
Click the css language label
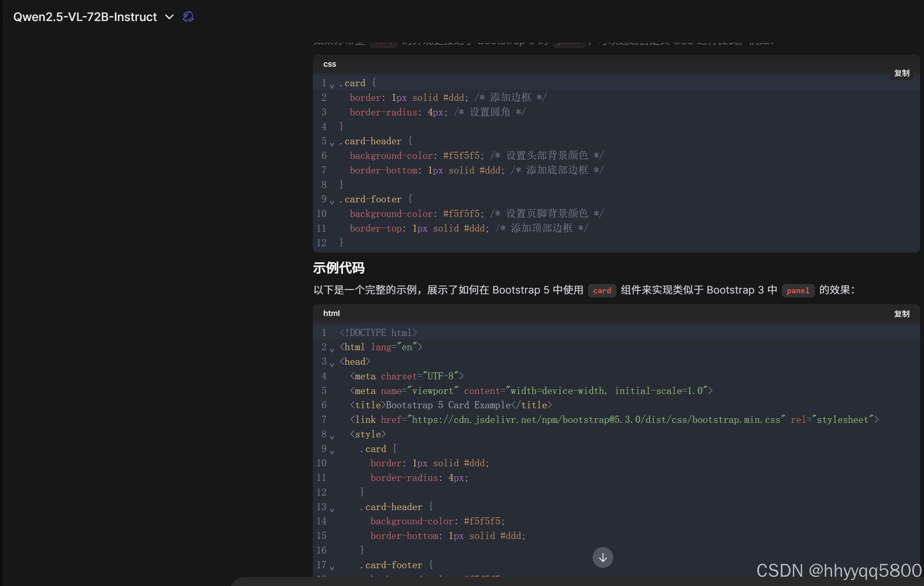(x=329, y=64)
